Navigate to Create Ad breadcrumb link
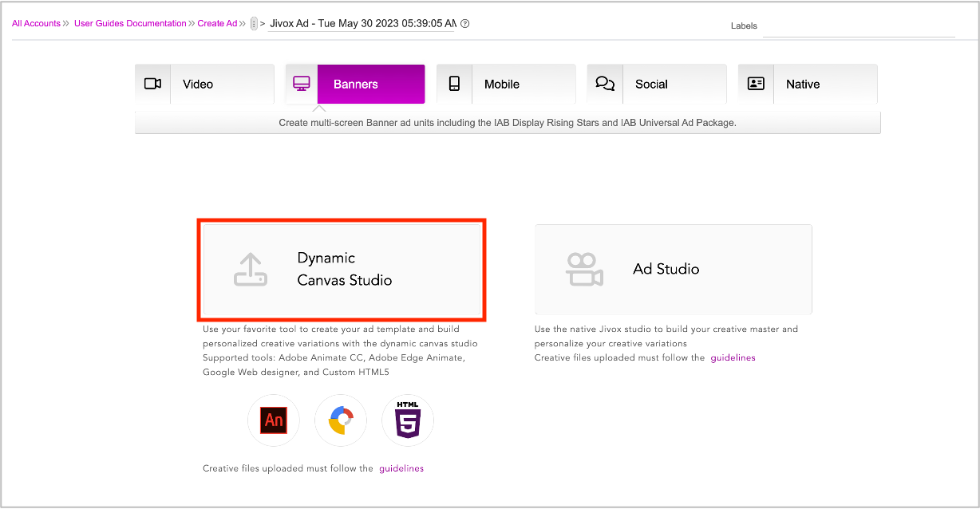Viewport: 980px width, 509px height. point(217,24)
